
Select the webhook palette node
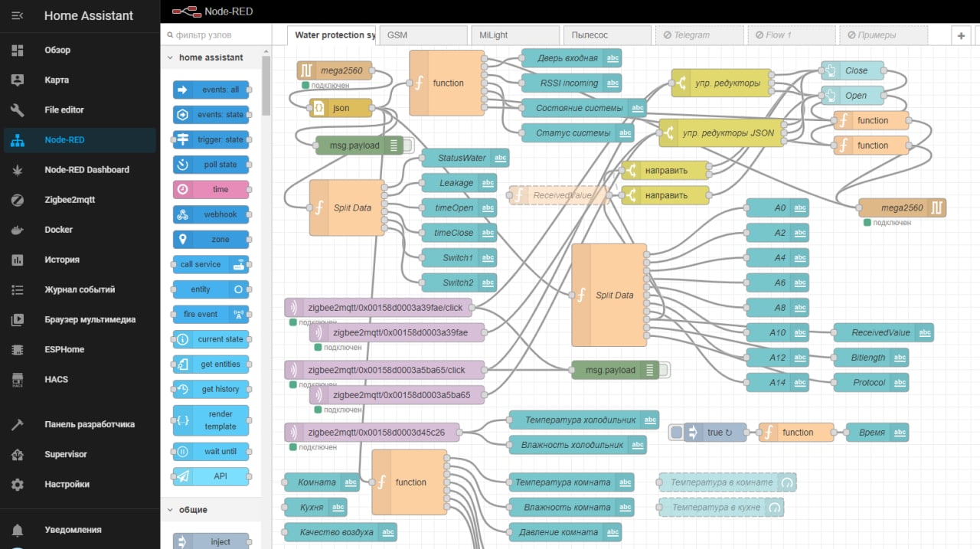(211, 214)
